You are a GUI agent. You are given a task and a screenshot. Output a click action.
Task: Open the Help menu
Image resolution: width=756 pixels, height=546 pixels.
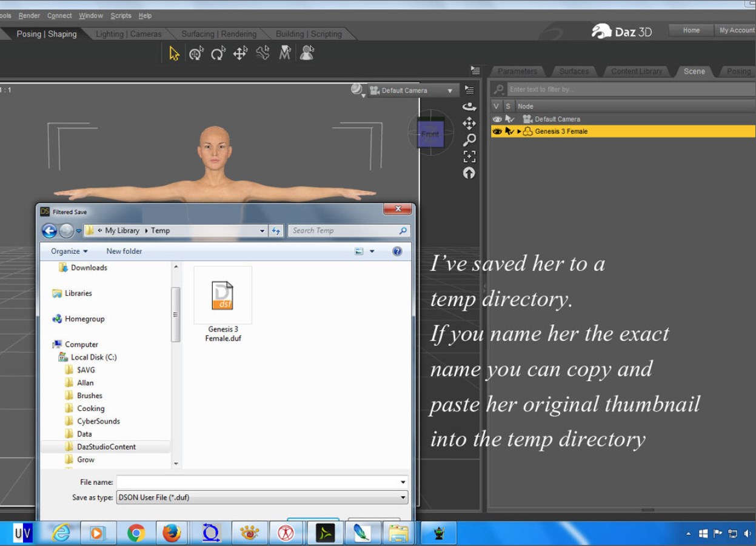pos(145,16)
